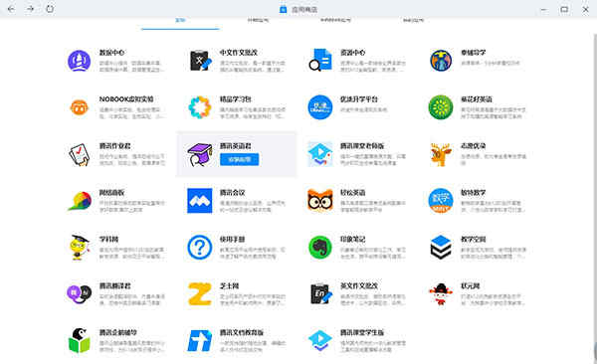
Task: Go back using the left arrow
Action: click(11, 9)
